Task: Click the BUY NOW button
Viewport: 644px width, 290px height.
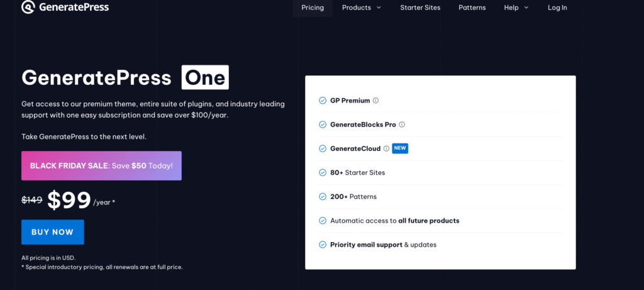Action: point(53,232)
